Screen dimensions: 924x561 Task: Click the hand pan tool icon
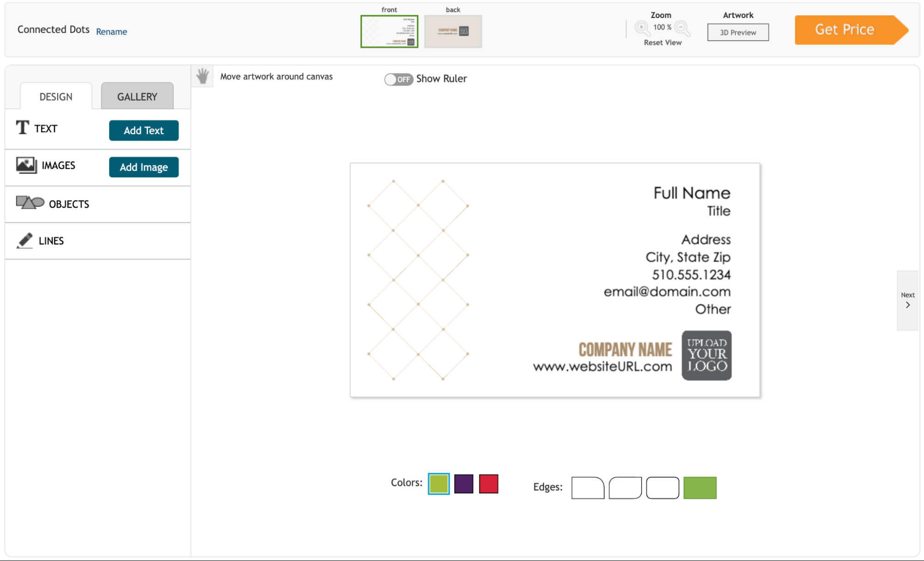point(202,76)
